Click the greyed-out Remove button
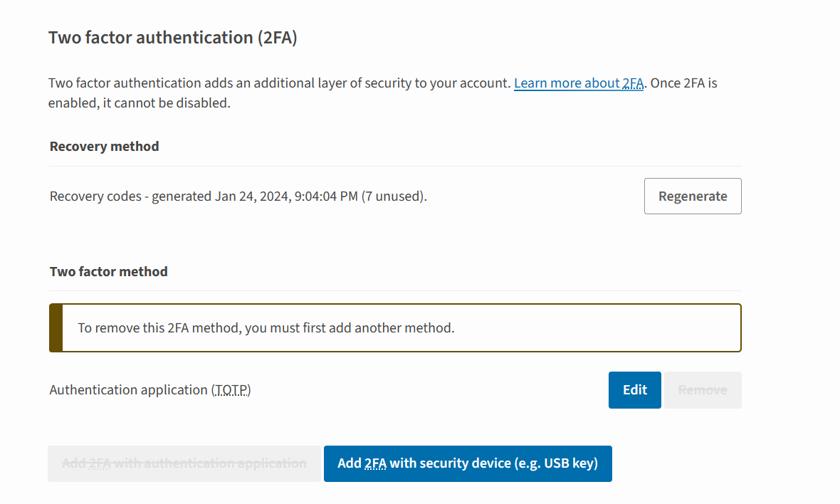 point(703,390)
